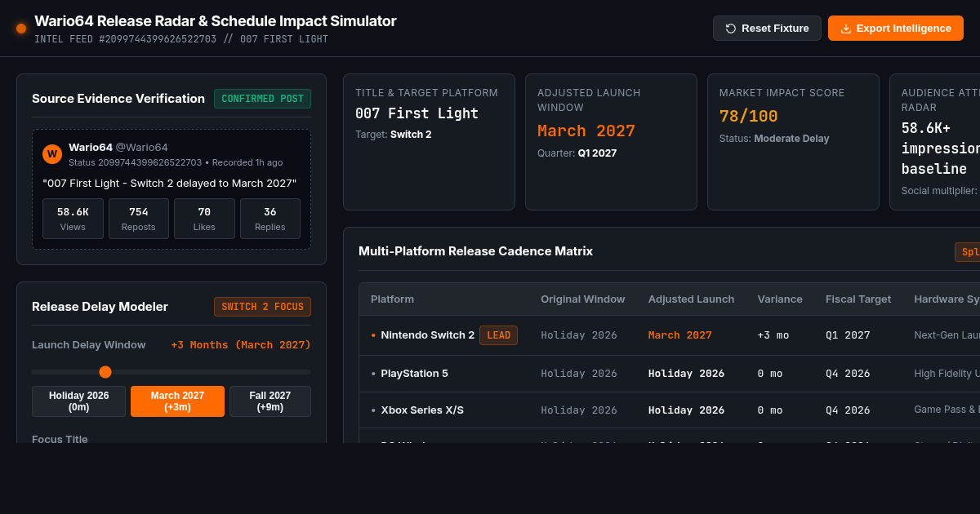Click the download icon in Export Intelligence
This screenshot has width=980, height=514.
pyautogui.click(x=846, y=29)
